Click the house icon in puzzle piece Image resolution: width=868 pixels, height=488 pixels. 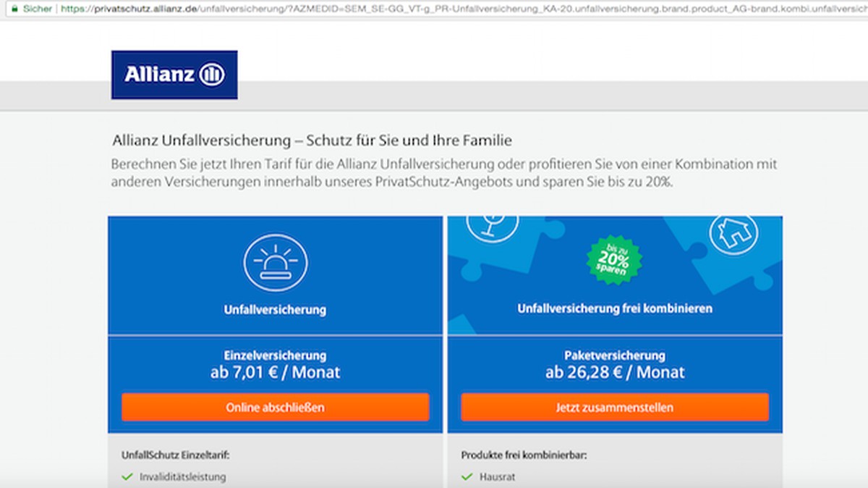(733, 232)
